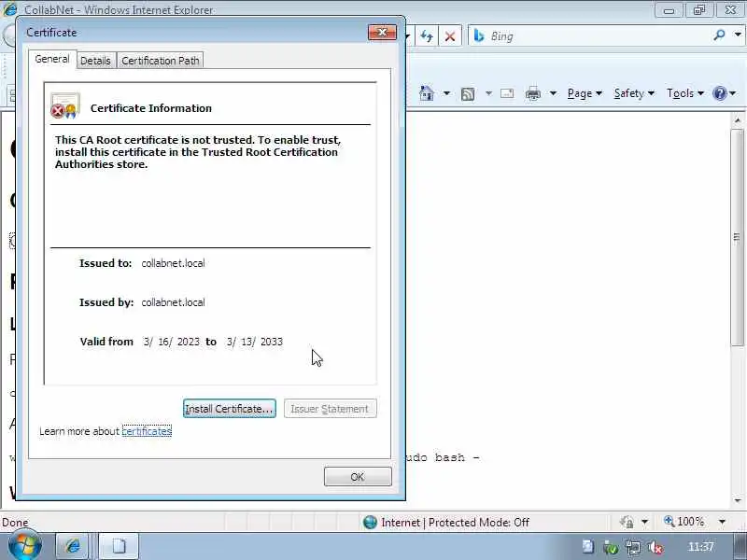Expand the feeds dropdown arrow
747x560 pixels.
(488, 93)
